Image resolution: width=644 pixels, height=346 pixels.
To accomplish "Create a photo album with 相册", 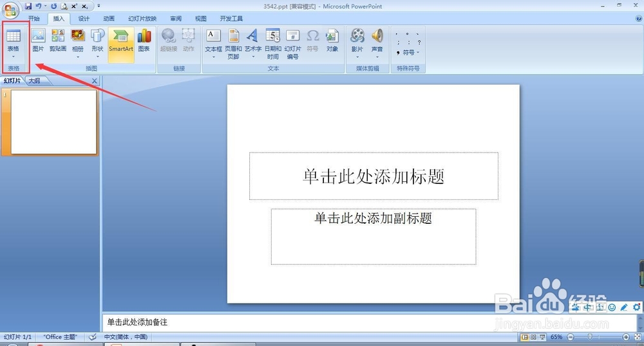I will (x=78, y=44).
